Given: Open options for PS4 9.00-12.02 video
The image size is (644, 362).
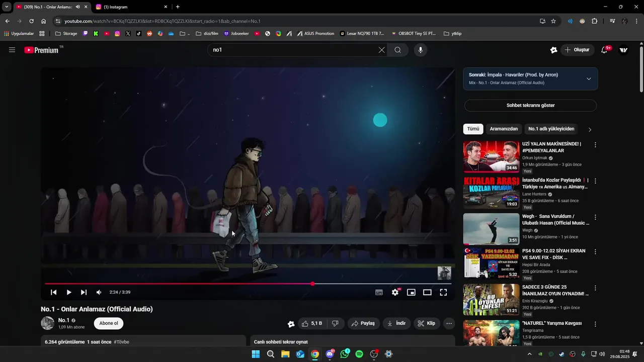Looking at the screenshot, I should [x=595, y=252].
